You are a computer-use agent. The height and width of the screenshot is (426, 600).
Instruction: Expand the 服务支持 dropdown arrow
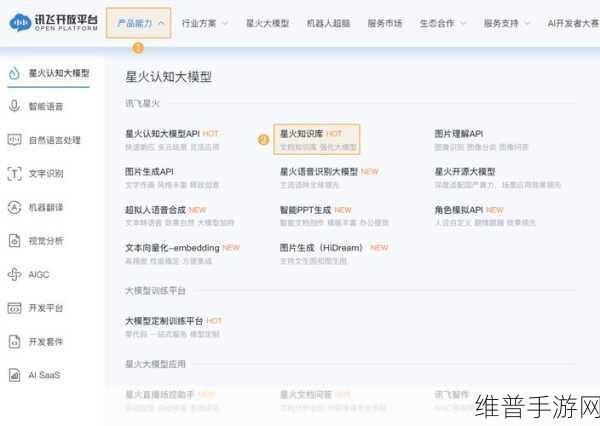(527, 23)
